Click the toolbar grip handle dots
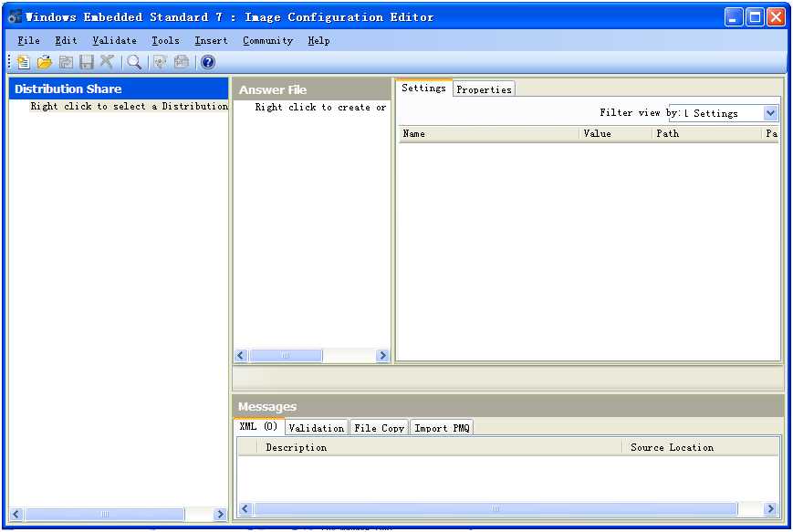 [10, 62]
